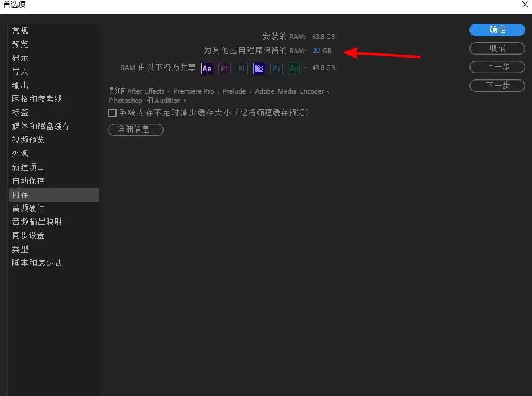Select the Adobe Media Encoder icon
The image size is (532, 396).
click(x=259, y=68)
